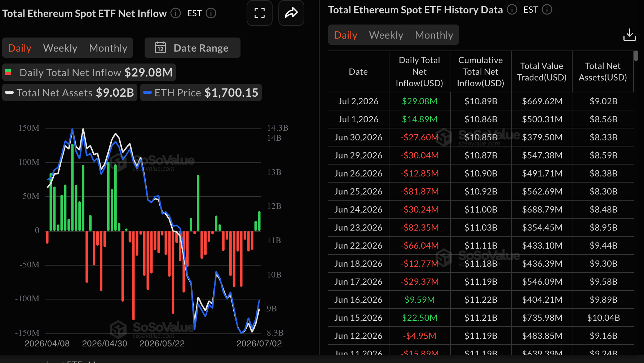This screenshot has height=363, width=644.
Task: Select the $11.00B cumulative inflow cell
Action: pos(481,210)
